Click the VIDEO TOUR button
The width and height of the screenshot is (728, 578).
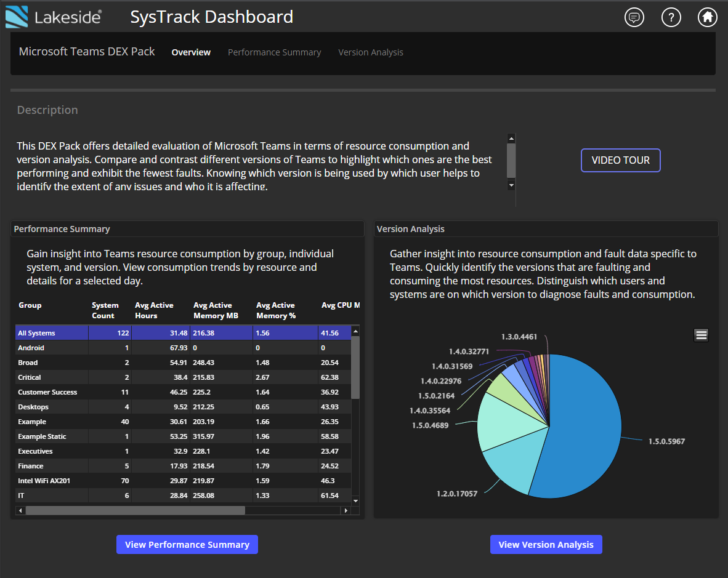click(620, 160)
